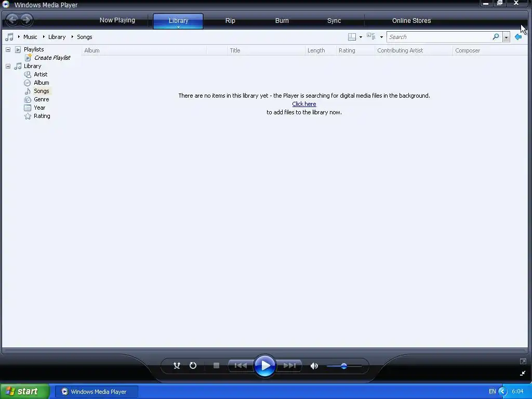Screen dimensions: 532x399
Task: Click the Genre icon
Action: point(28,99)
